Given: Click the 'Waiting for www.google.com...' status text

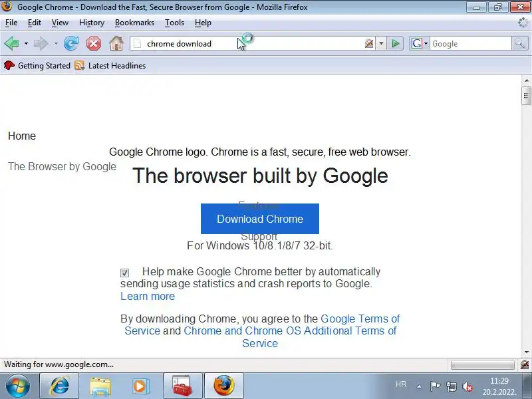Looking at the screenshot, I should 59,364.
